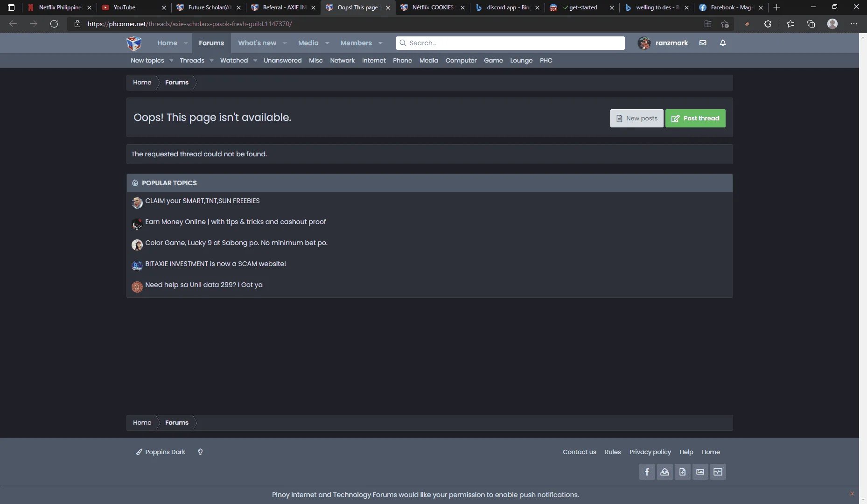
Task: View site information lock icon
Action: [77, 24]
